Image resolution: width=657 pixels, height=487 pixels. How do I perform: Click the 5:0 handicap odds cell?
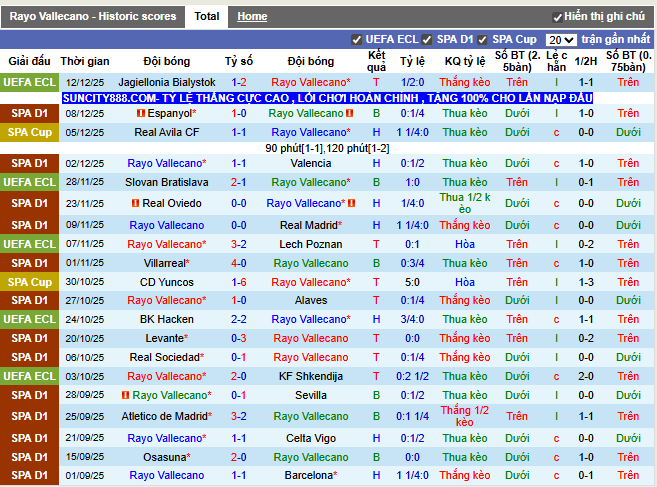412,282
